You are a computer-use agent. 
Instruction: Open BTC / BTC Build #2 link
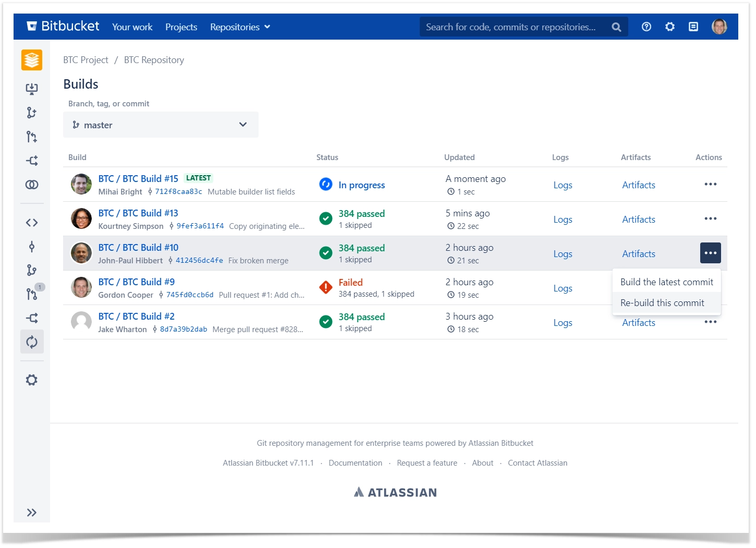tap(137, 316)
